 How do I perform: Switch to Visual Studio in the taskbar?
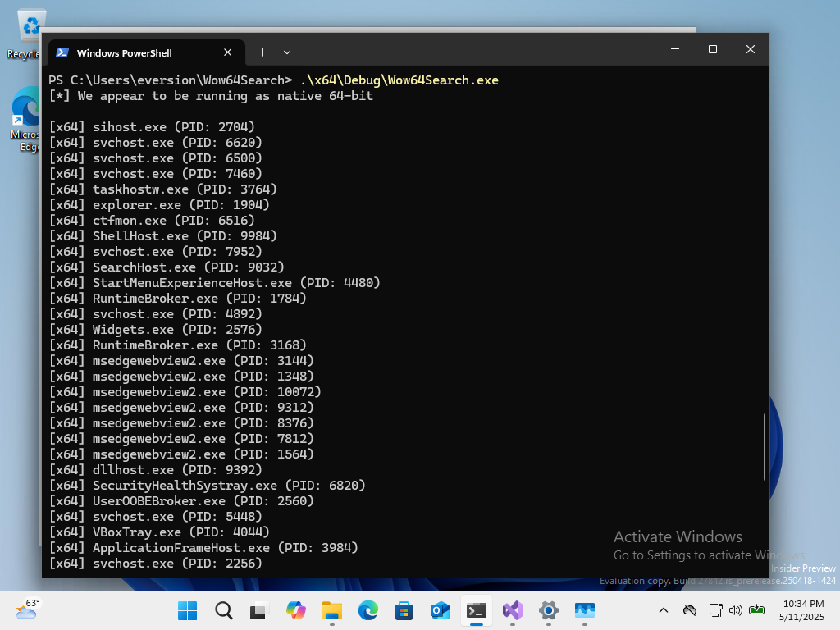(x=513, y=610)
